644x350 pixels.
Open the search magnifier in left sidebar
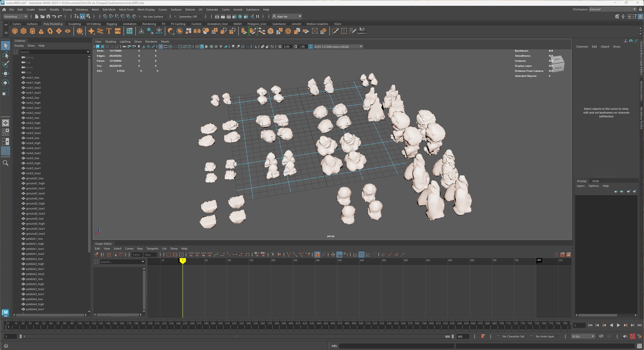pyautogui.click(x=6, y=163)
